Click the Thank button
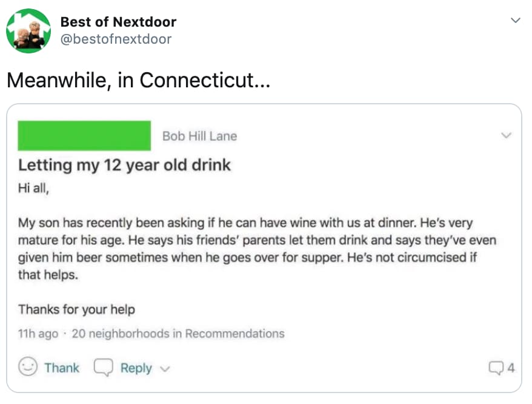The width and height of the screenshot is (532, 404). point(62,368)
